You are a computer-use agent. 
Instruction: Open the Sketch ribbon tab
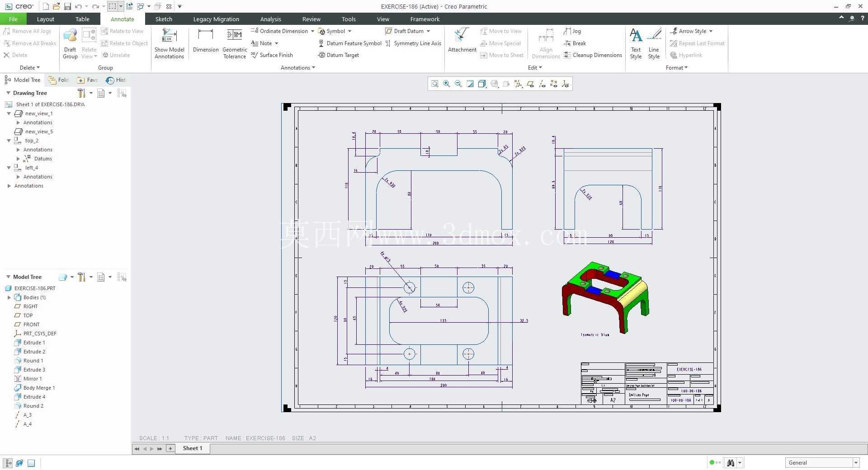pyautogui.click(x=164, y=19)
